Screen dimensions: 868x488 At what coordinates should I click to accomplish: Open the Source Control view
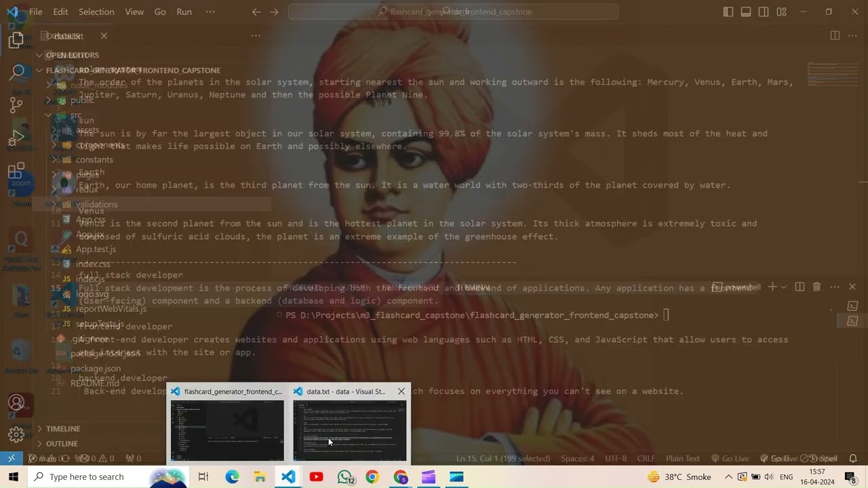click(x=16, y=105)
